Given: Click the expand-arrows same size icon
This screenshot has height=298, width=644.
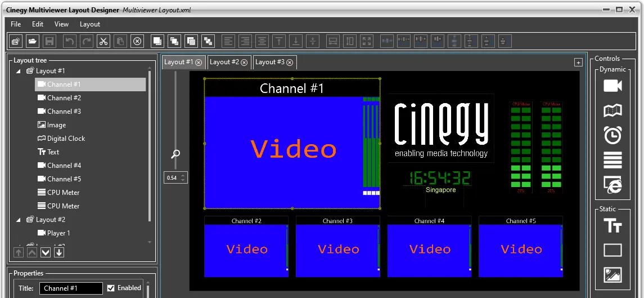Looking at the screenshot, I should 367,41.
